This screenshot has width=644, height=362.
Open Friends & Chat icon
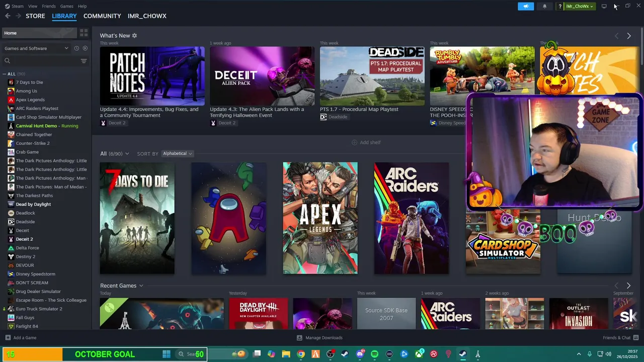pyautogui.click(x=636, y=338)
